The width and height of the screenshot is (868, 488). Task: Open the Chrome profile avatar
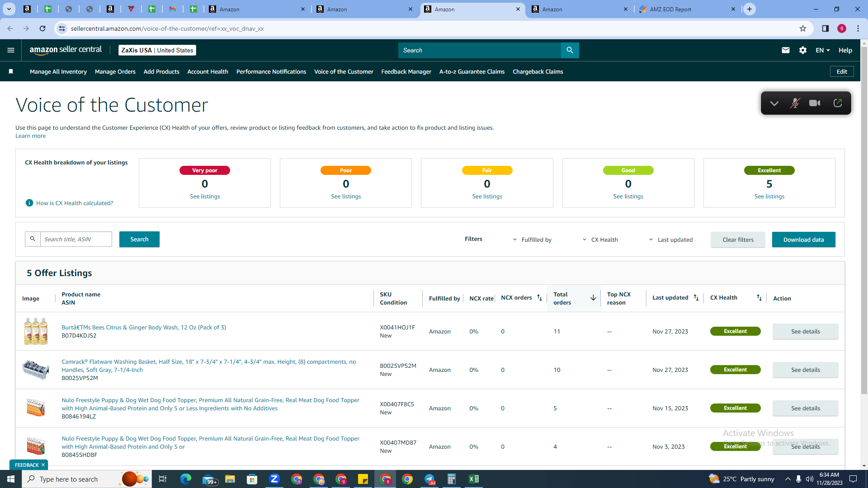(842, 28)
